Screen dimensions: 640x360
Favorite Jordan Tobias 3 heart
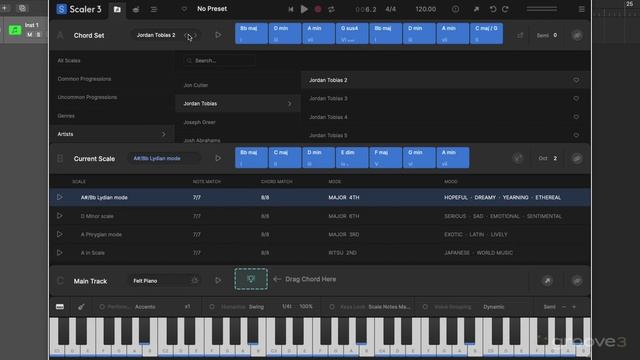point(576,98)
